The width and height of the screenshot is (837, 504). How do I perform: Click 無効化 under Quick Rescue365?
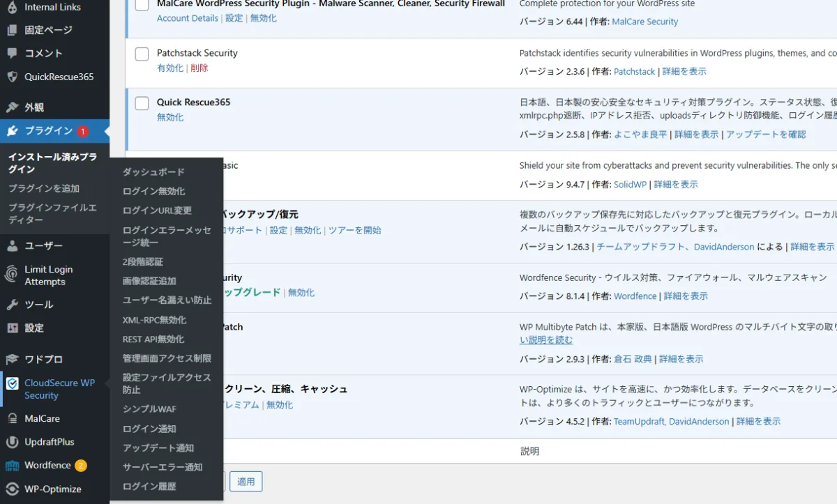170,117
